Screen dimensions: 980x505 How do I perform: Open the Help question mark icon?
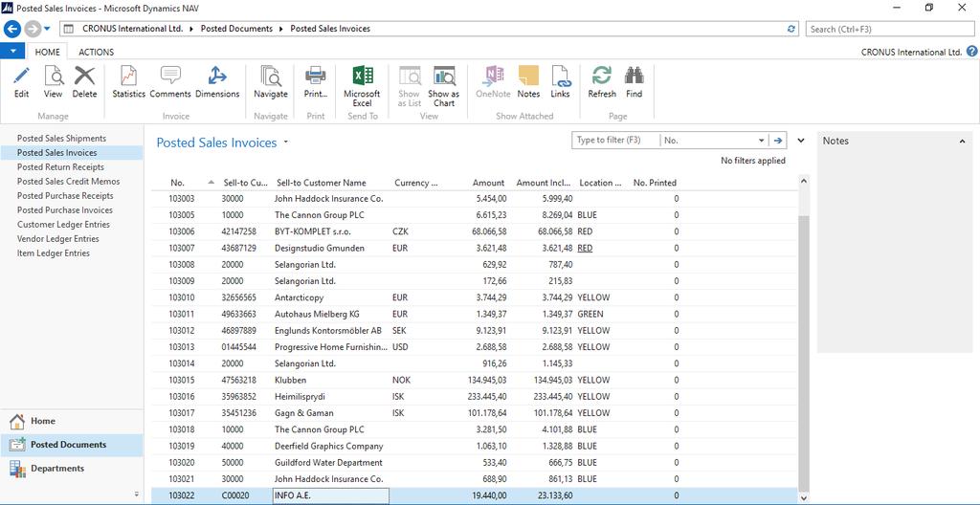972,52
